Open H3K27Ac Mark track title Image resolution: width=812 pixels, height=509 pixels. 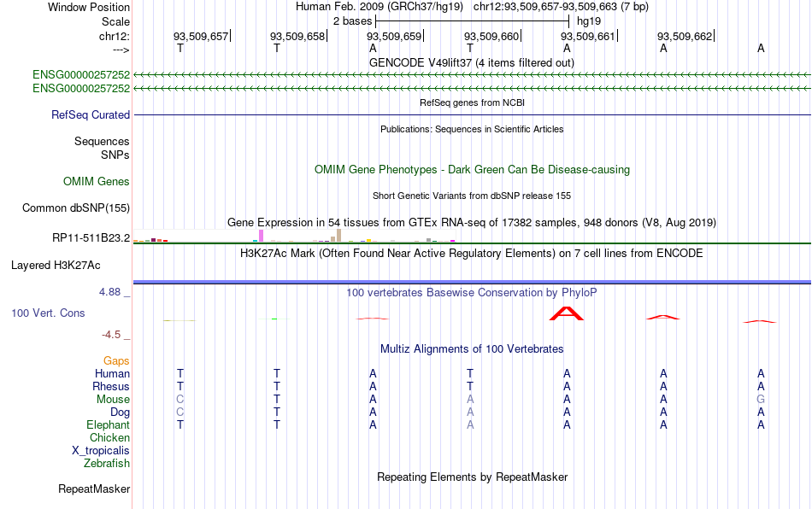pos(471,253)
